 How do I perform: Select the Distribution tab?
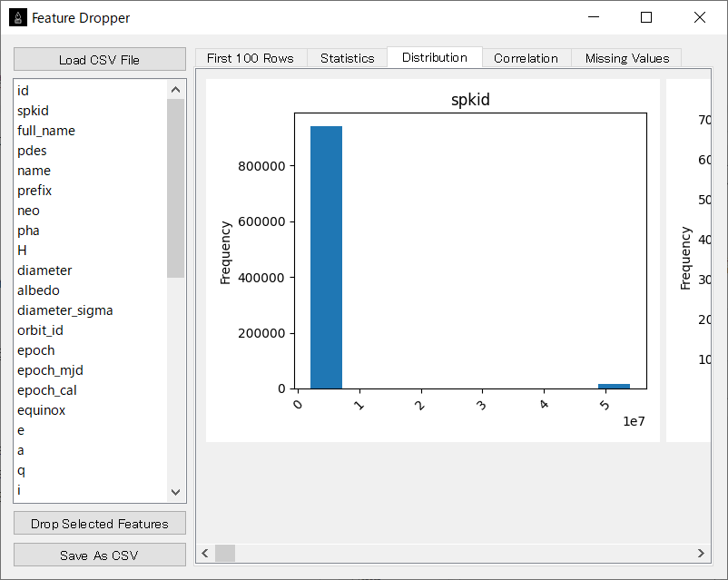pos(435,57)
